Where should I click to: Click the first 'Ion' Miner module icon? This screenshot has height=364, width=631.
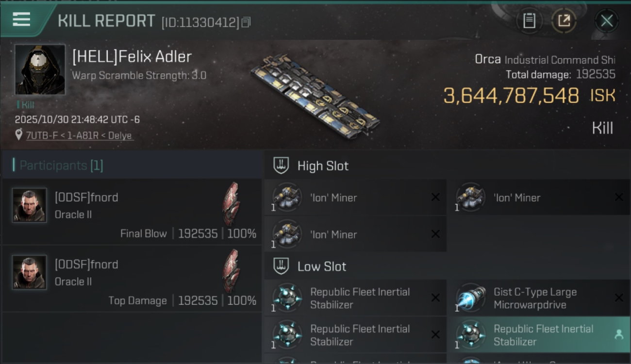coord(287,197)
